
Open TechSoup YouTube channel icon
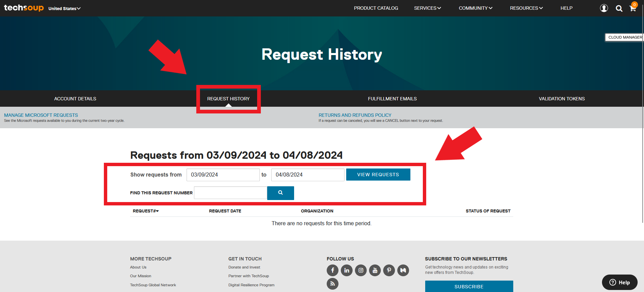(375, 270)
